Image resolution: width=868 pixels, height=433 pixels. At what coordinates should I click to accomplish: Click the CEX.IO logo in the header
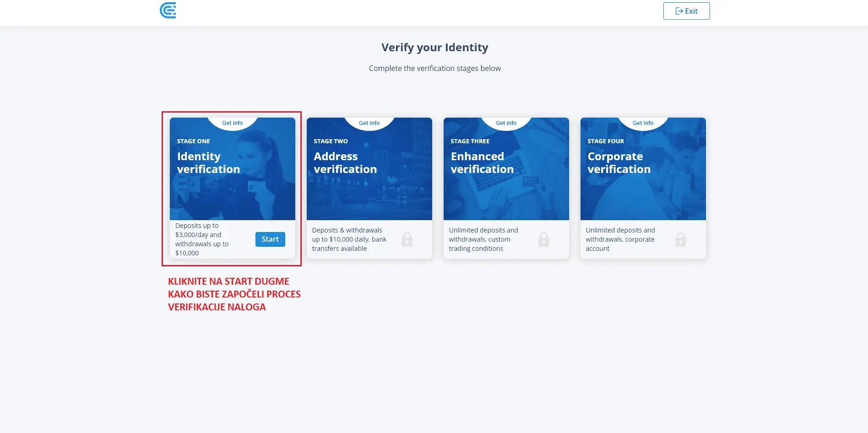pyautogui.click(x=168, y=10)
